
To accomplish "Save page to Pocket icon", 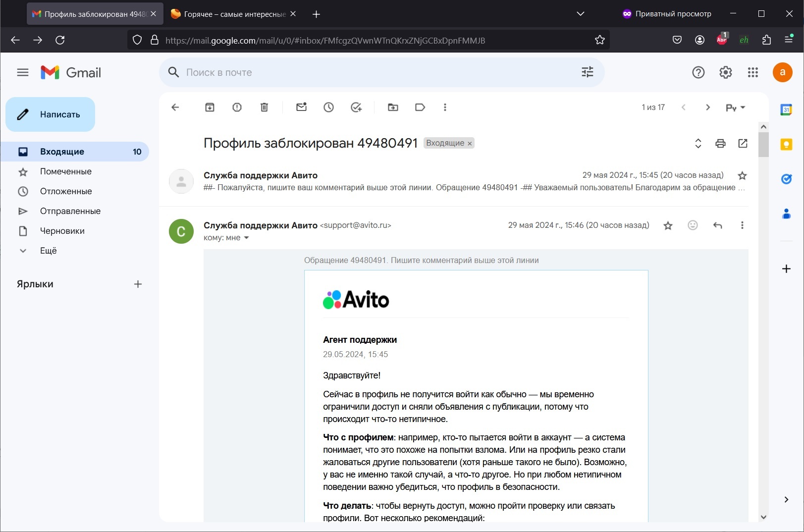I will click(x=677, y=40).
